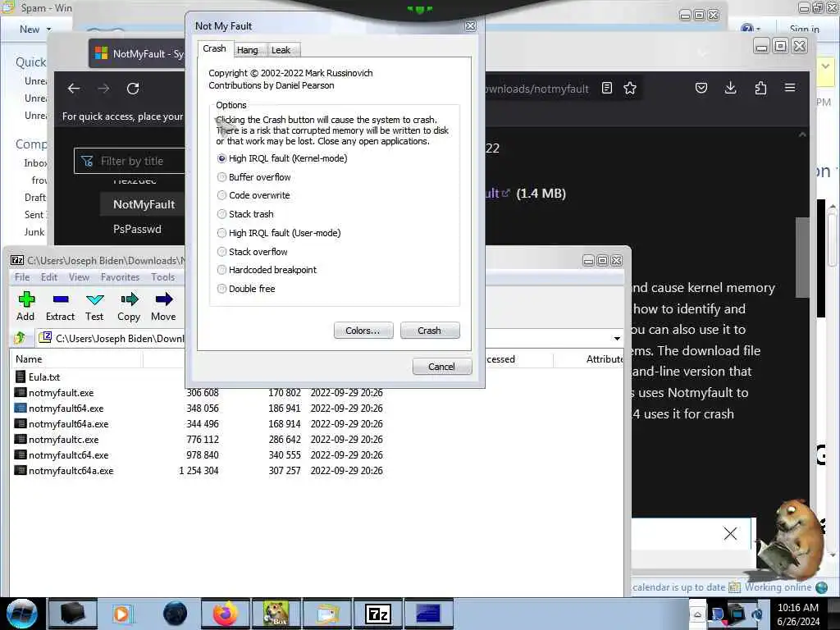840x630 pixels.
Task: Bookmark this page with the star icon
Action: [x=630, y=88]
